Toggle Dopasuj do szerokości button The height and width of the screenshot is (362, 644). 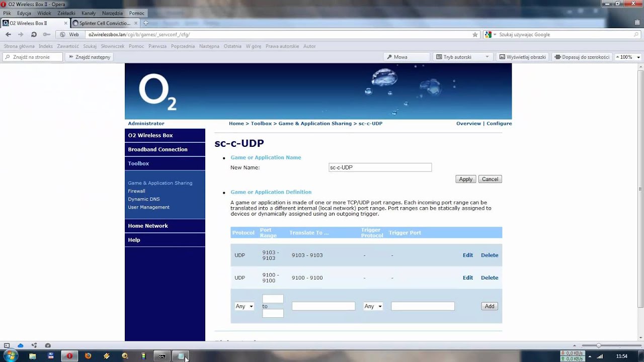(582, 57)
